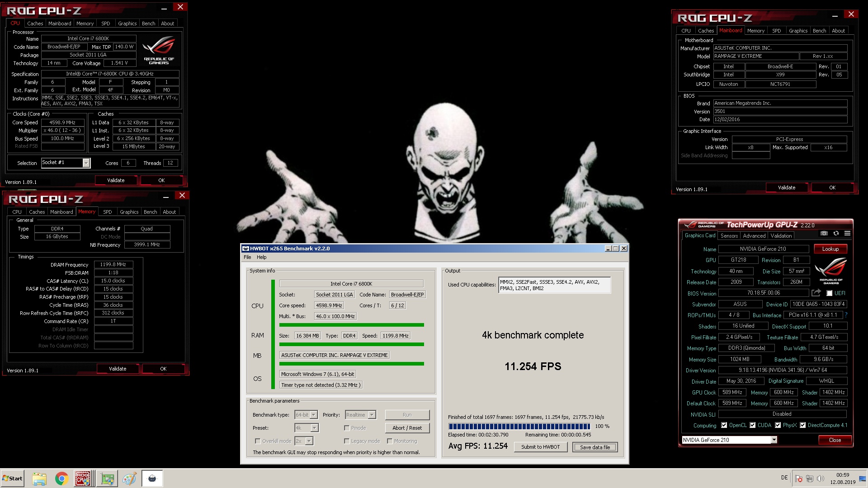Click the Save data file button
Screen dimensions: 868x488
click(595, 447)
